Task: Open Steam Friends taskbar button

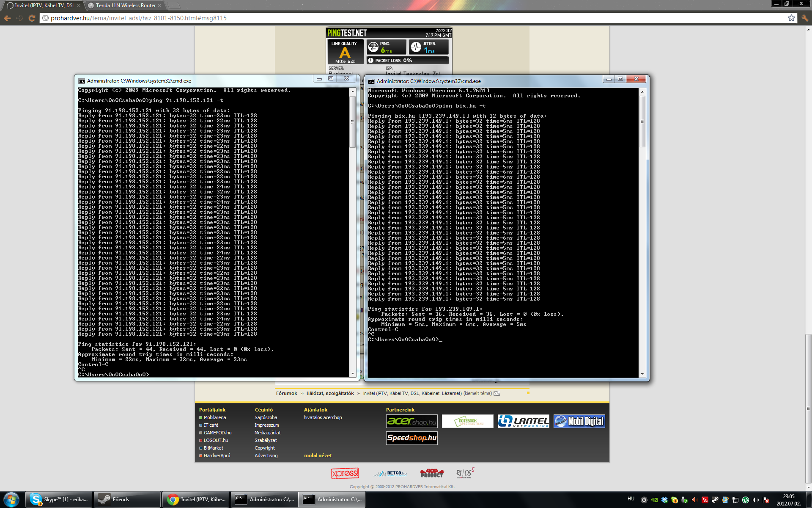Action: tap(127, 500)
